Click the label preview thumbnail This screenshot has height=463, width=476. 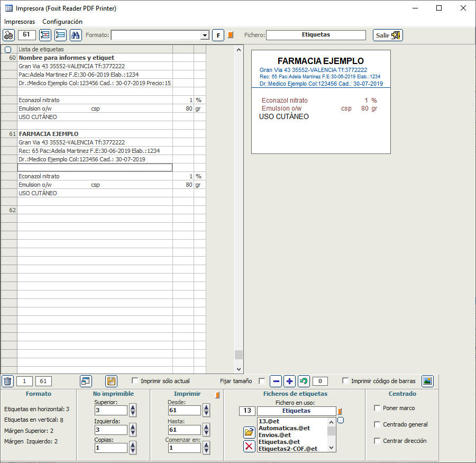[321, 102]
